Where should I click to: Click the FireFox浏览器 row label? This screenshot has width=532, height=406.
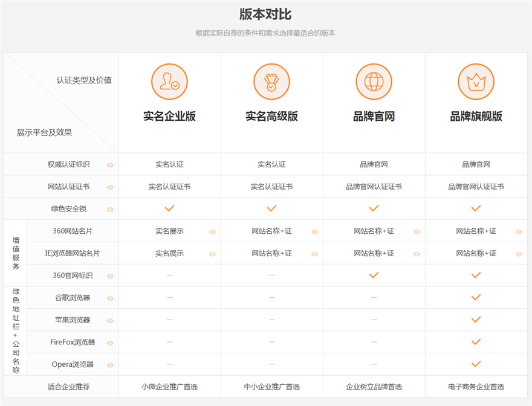tap(73, 342)
